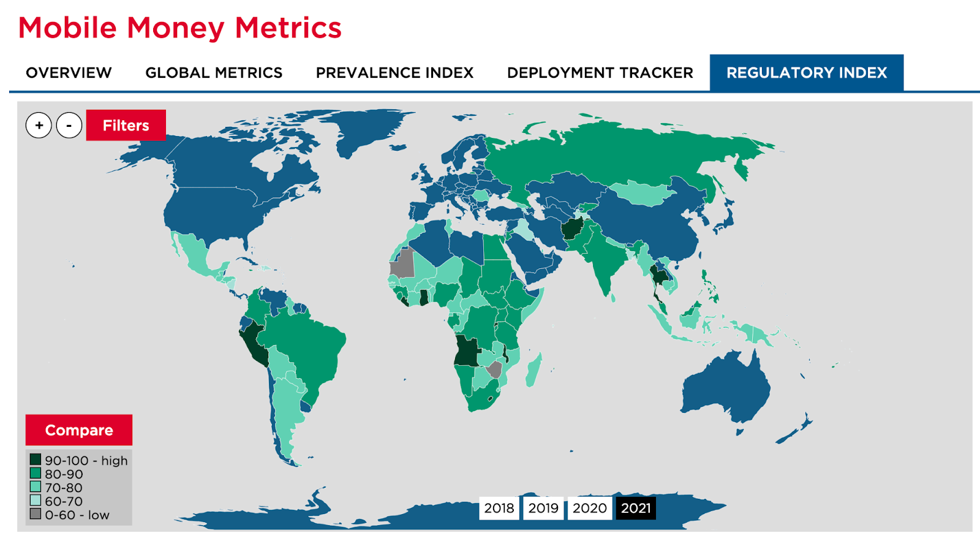980x538 pixels.
Task: Click the 0-60 low grey swatch
Action: 36,514
